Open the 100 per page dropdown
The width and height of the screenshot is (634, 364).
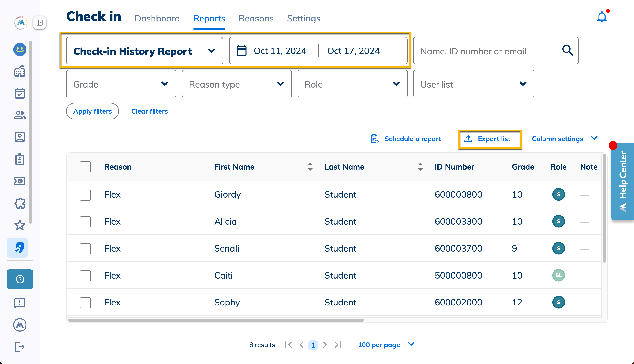[386, 345]
